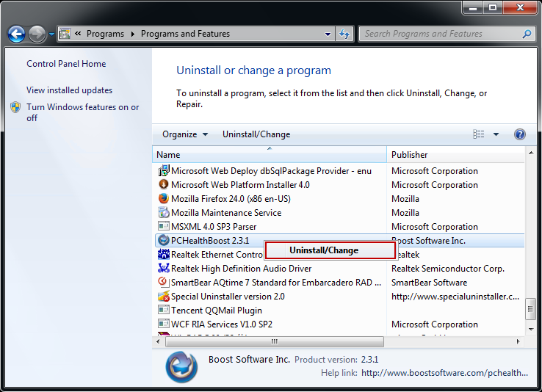Open boostsoftware.com help link
542x392 pixels.
tap(444, 373)
